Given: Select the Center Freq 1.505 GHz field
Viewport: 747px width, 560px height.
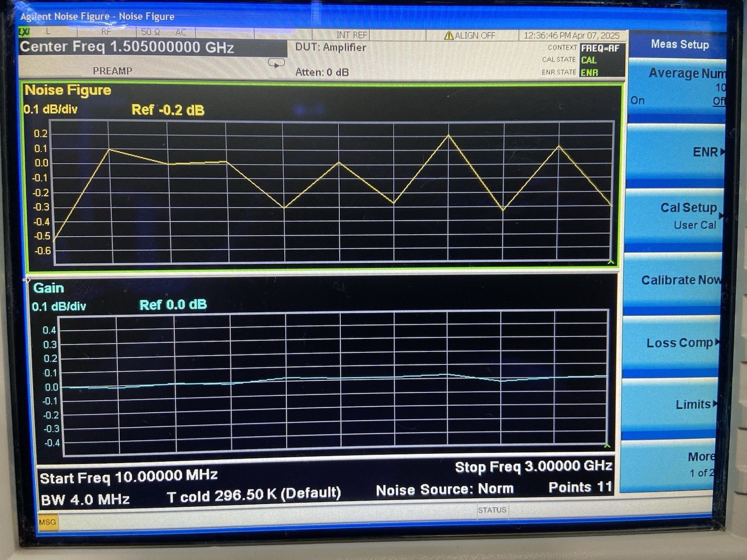Looking at the screenshot, I should [x=127, y=48].
